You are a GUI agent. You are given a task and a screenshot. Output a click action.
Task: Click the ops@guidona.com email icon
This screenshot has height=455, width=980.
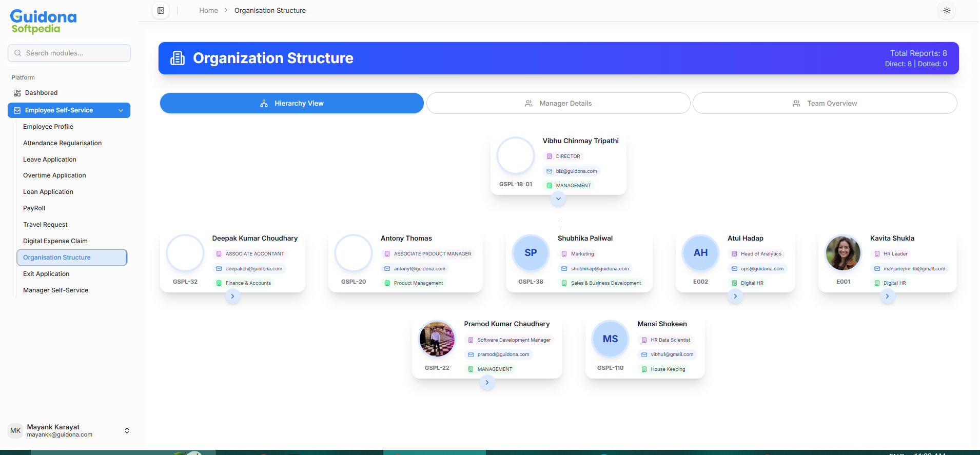pyautogui.click(x=734, y=269)
